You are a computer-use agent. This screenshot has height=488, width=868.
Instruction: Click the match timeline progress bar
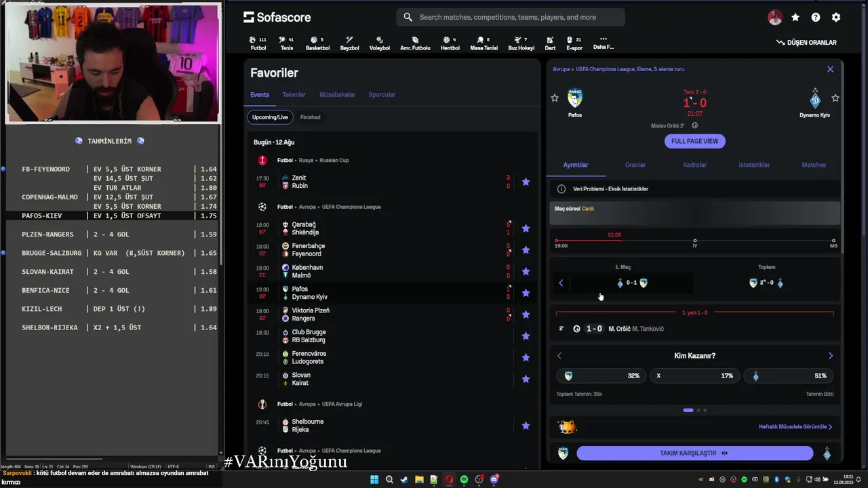pyautogui.click(x=695, y=241)
